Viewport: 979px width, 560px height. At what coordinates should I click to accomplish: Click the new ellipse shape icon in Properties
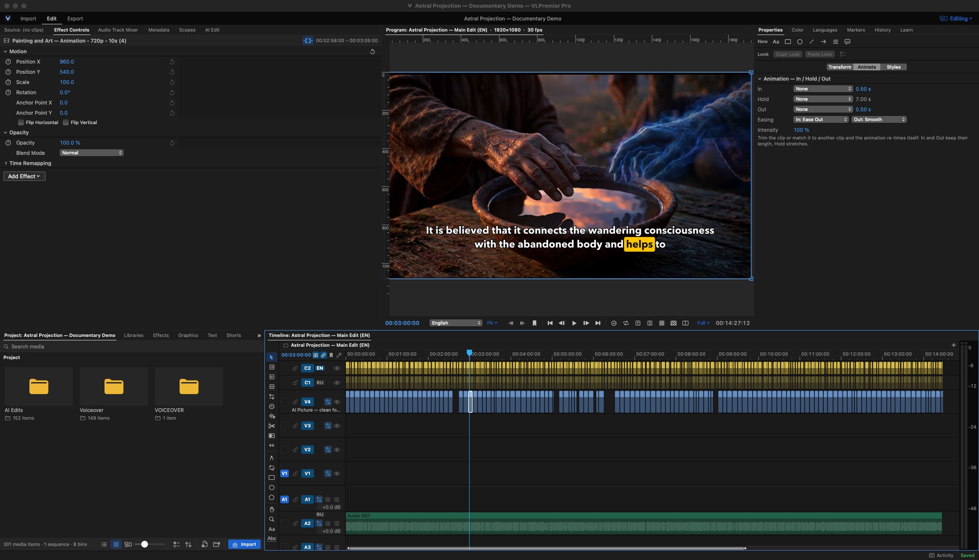pos(800,42)
